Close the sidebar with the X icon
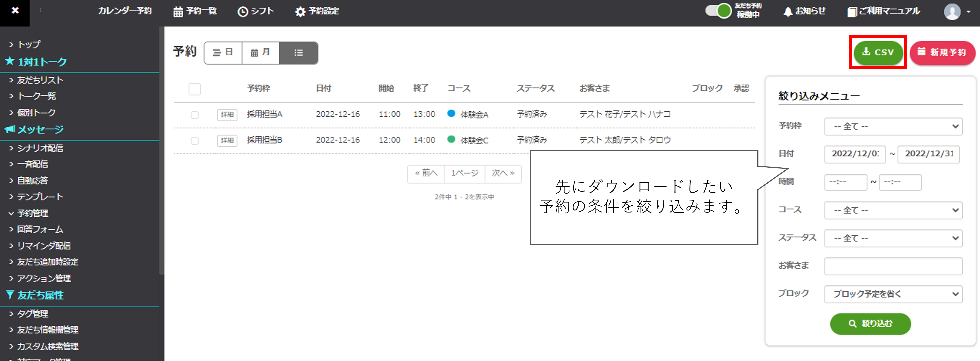Screen dimensions: 980x361 coord(15,11)
